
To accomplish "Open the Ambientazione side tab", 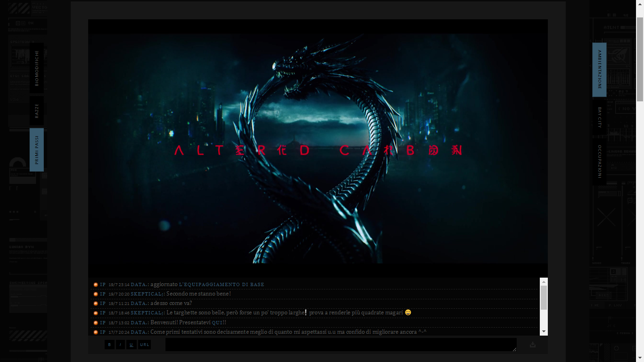I will coord(599,70).
